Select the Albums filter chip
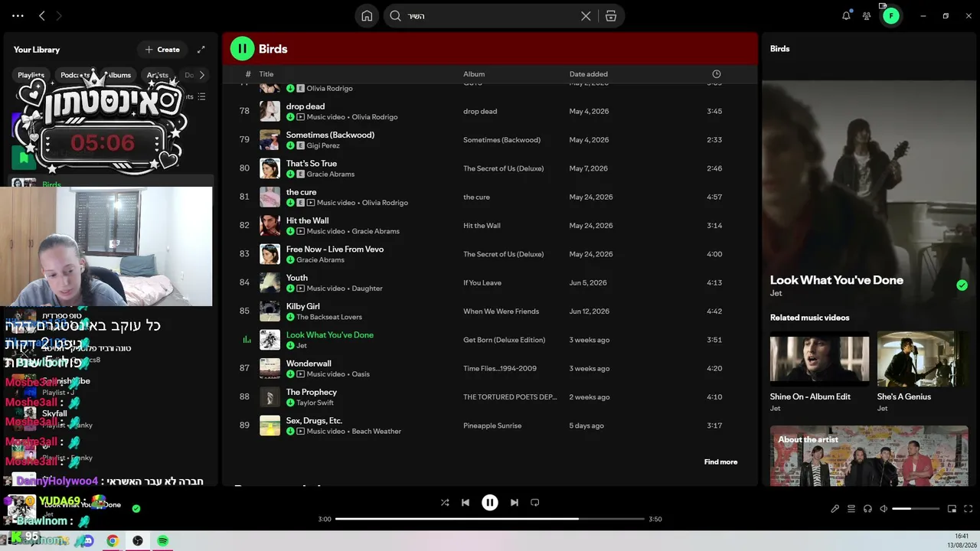This screenshot has width=980, height=551. [119, 75]
